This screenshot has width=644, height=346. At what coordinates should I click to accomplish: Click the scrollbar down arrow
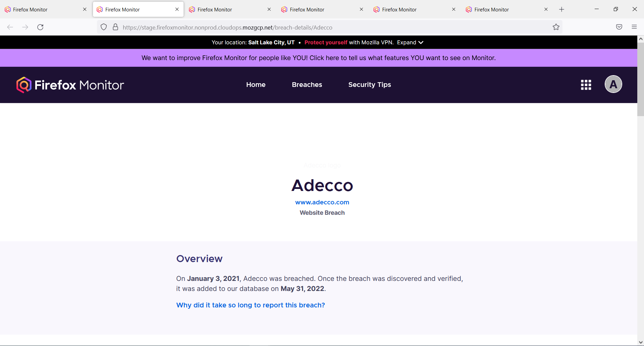pyautogui.click(x=641, y=342)
